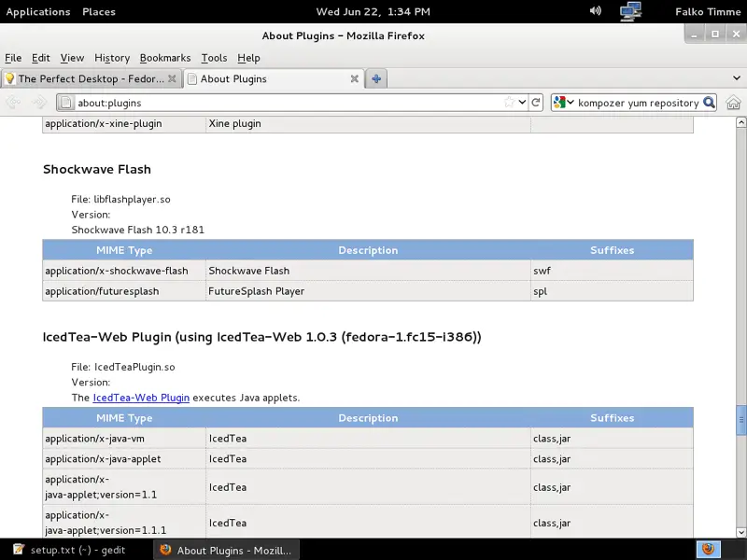Screen dimensions: 747x560
Task: Click the Shockwave Flash section heading
Action: click(97, 169)
